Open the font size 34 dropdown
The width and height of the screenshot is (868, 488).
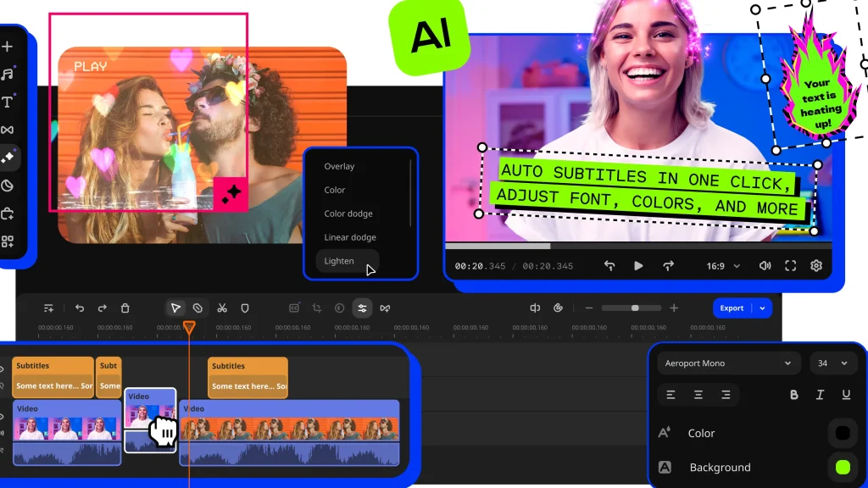tap(832, 363)
